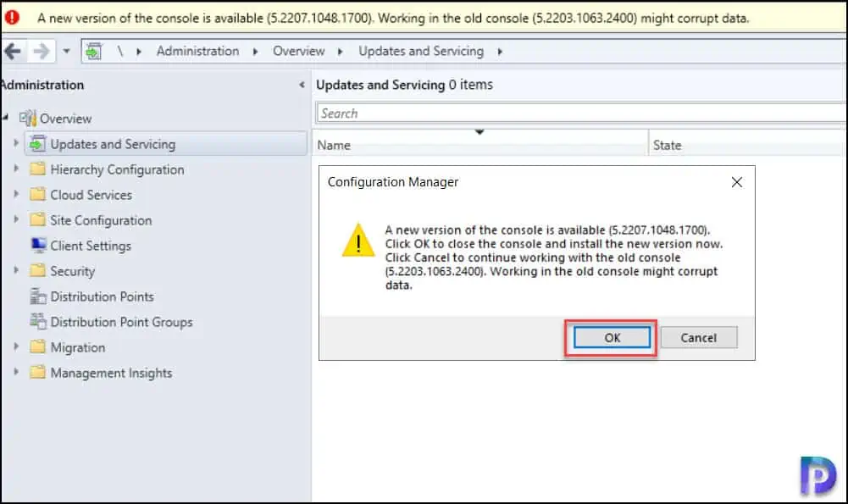Go back with the left arrow button
The height and width of the screenshot is (504, 848).
13,52
